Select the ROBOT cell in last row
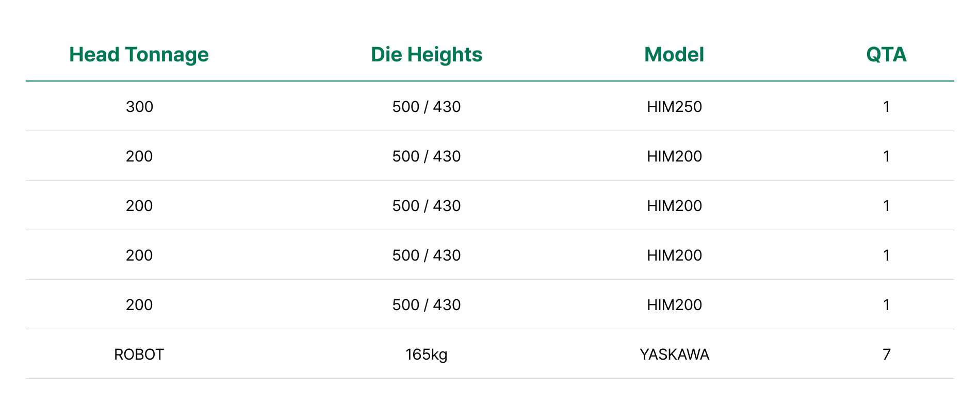980x420 pixels. 139,354
